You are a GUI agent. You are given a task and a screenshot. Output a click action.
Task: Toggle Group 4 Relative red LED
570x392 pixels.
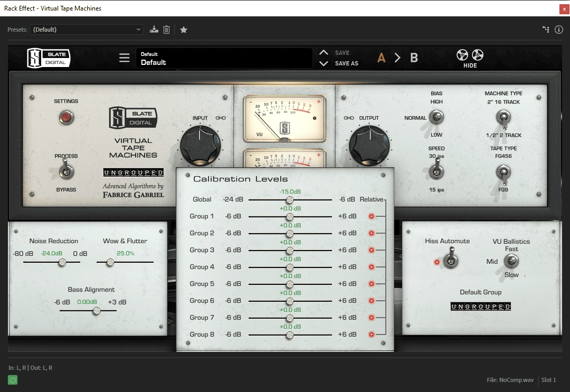(371, 267)
